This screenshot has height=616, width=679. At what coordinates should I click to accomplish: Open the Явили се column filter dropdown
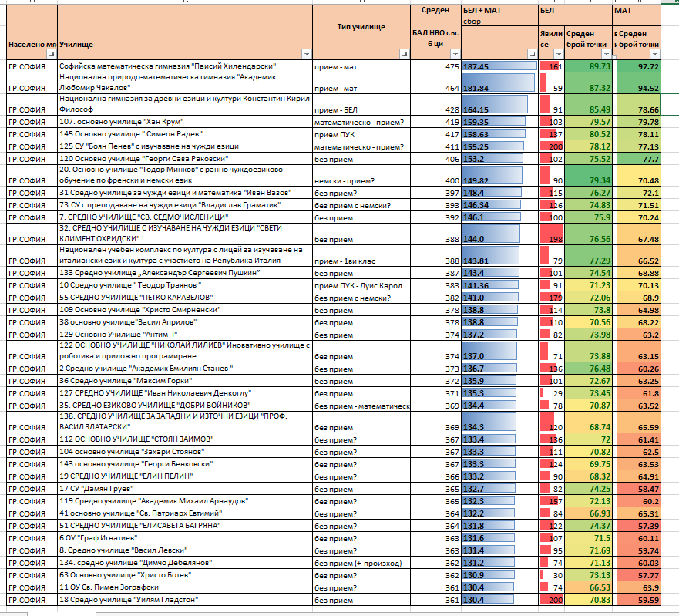[x=559, y=55]
